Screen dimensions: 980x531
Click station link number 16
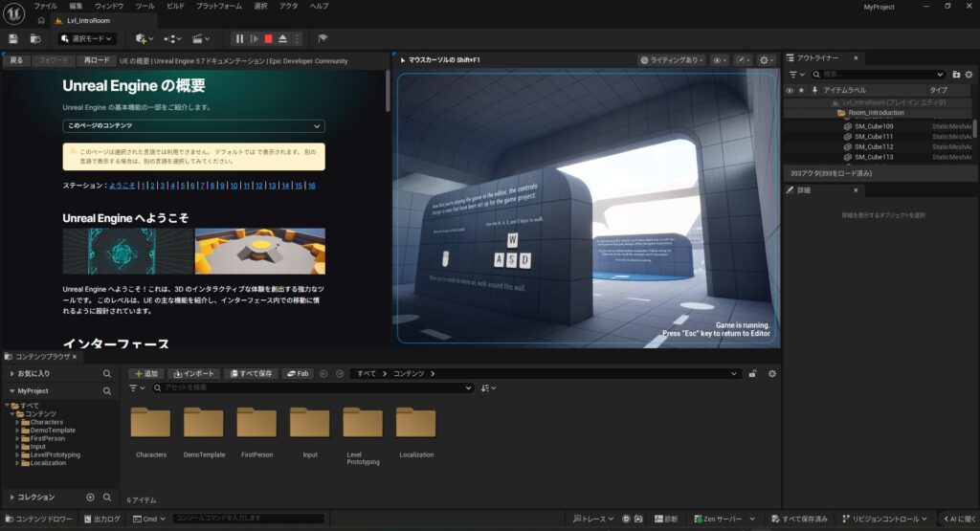pyautogui.click(x=311, y=186)
